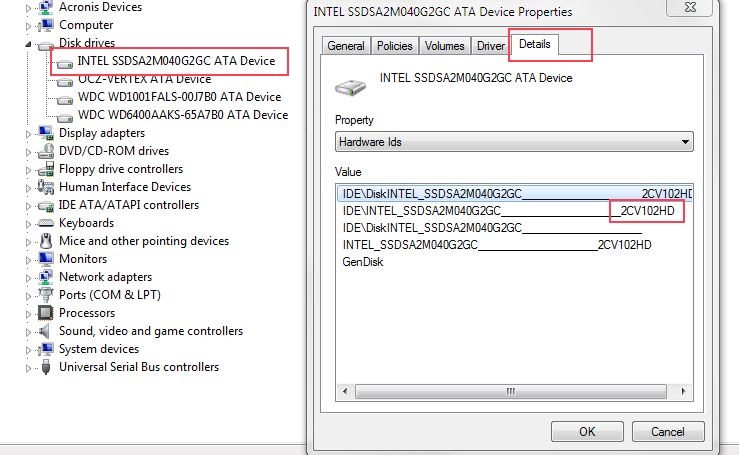Click the Sound, video and game controllers label
The image size is (739, 455).
coord(151,331)
